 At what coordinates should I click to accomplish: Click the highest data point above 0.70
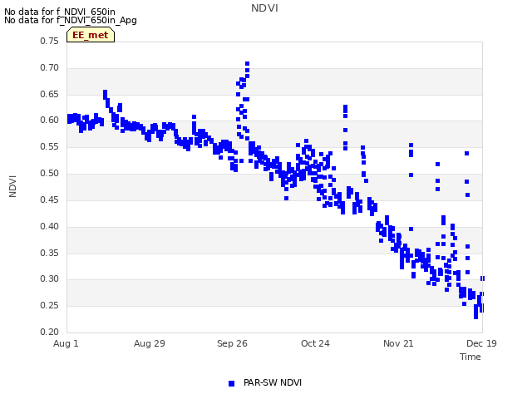(x=248, y=64)
